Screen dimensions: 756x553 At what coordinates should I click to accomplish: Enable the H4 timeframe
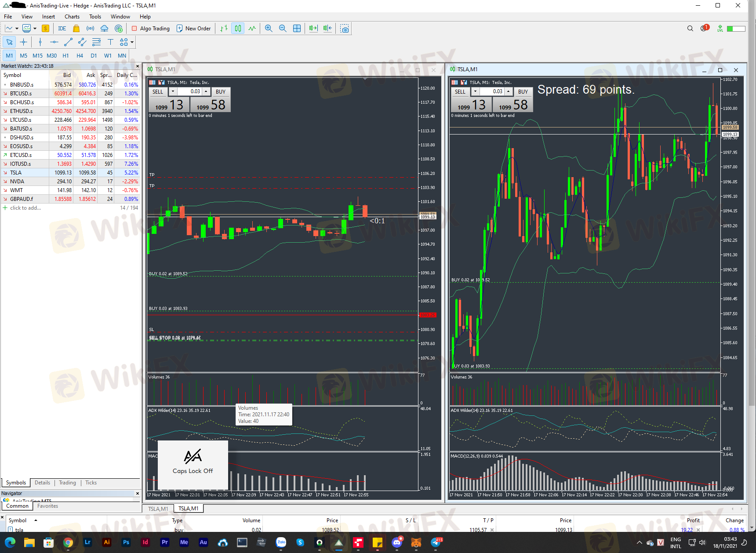click(80, 56)
